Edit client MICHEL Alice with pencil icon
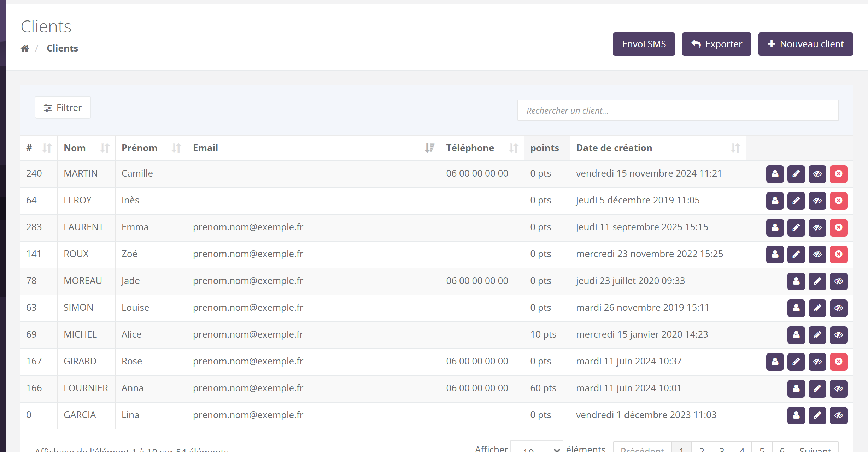Viewport: 868px width, 452px height. [817, 335]
